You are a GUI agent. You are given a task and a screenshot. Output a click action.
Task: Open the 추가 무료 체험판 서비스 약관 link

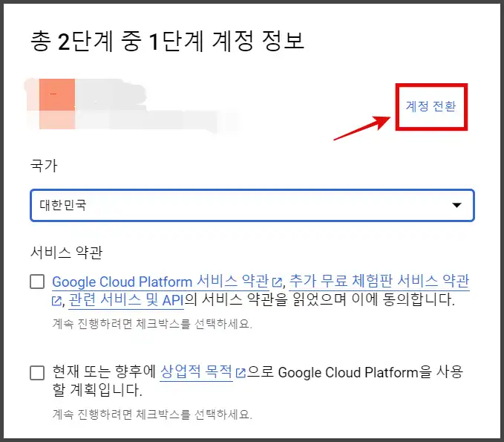point(379,282)
